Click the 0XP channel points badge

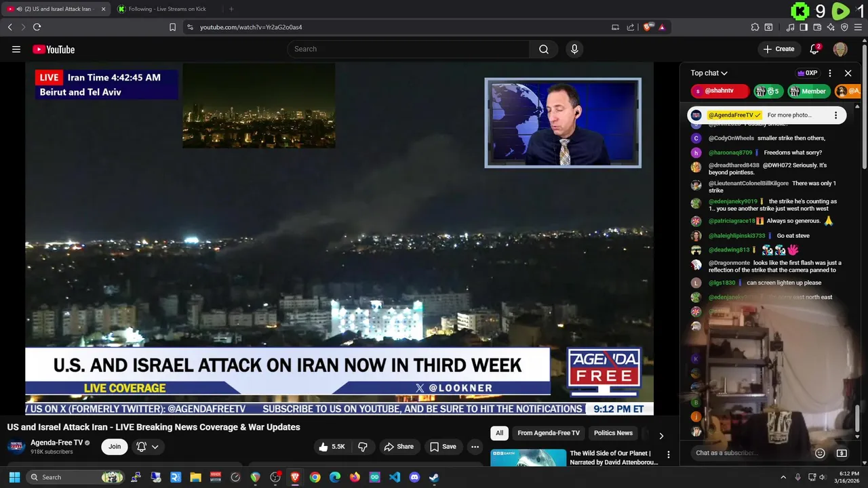tap(807, 73)
